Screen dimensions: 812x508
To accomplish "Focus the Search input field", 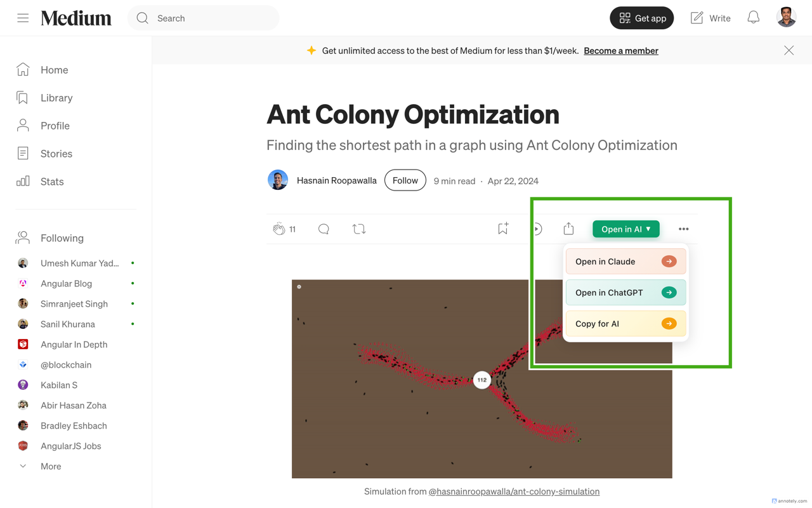I will (204, 18).
